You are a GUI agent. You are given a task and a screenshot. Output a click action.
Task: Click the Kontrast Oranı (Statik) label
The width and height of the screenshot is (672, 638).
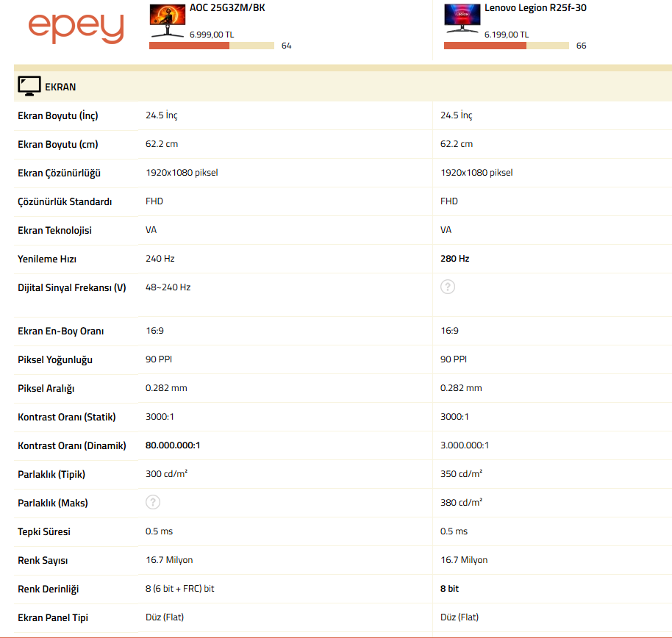coord(66,417)
